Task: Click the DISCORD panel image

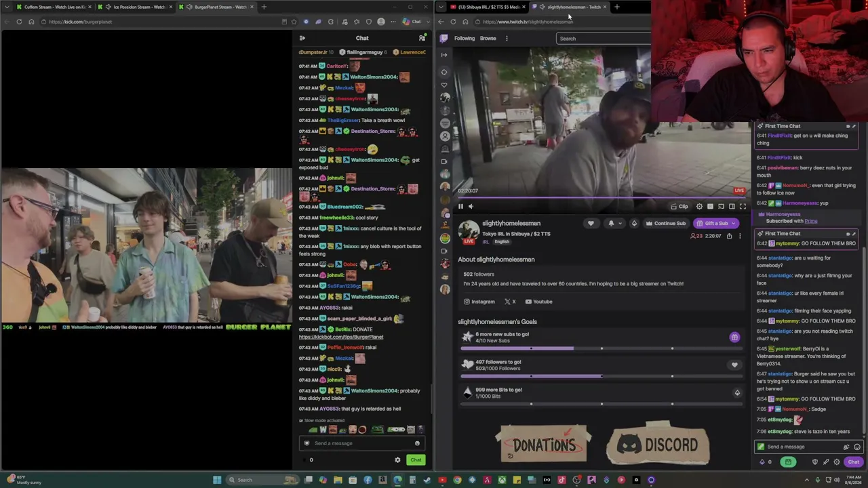Action: tap(658, 445)
